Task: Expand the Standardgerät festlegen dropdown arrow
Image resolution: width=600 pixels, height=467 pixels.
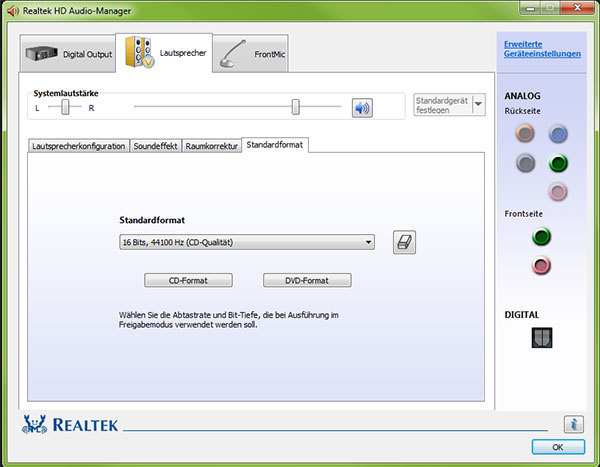Action: tap(478, 104)
